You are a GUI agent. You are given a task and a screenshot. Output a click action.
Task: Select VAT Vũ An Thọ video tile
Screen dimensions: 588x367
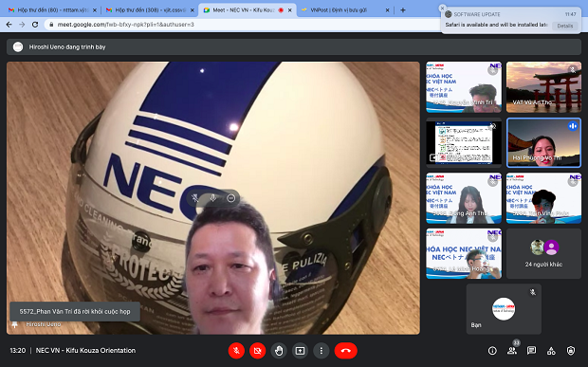[543, 87]
